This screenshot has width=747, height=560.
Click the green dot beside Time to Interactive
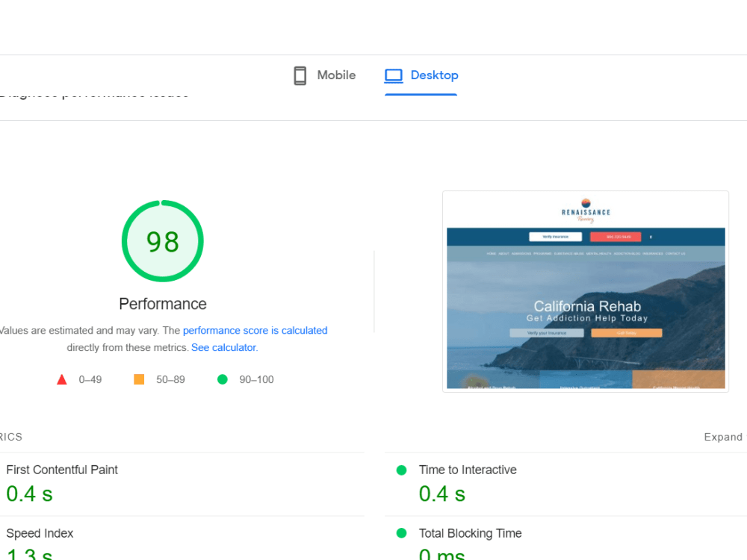[x=402, y=470]
